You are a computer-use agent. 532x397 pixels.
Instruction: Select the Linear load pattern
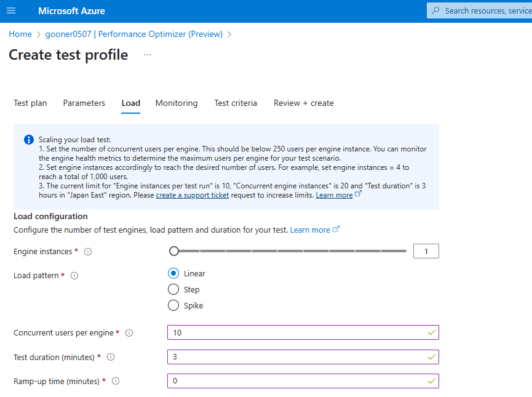[x=173, y=273]
